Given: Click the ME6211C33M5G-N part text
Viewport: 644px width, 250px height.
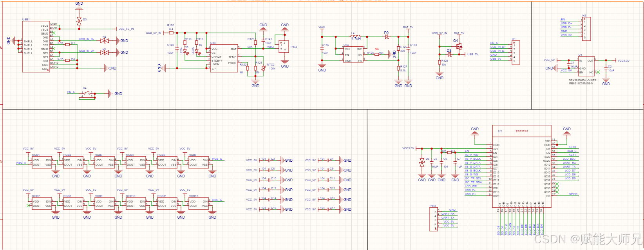Looking at the screenshot, I should pos(581,84).
